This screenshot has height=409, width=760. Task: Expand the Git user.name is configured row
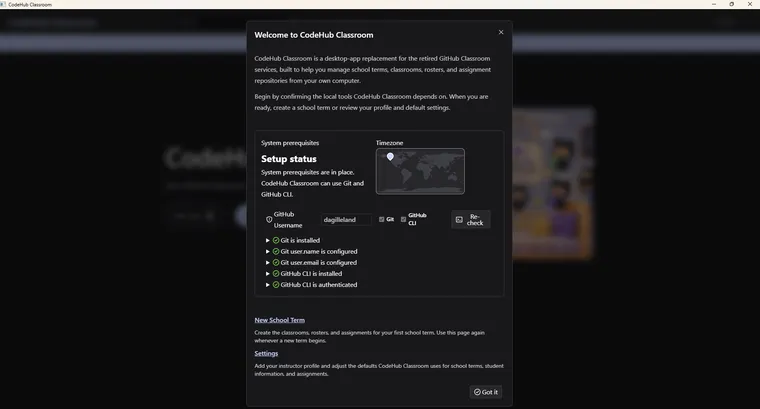268,252
